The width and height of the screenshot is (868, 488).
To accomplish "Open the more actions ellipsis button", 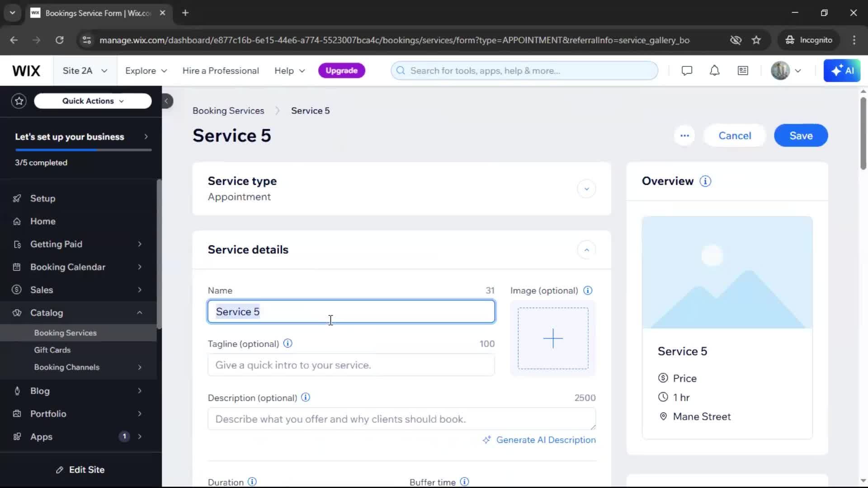I will coord(684,136).
